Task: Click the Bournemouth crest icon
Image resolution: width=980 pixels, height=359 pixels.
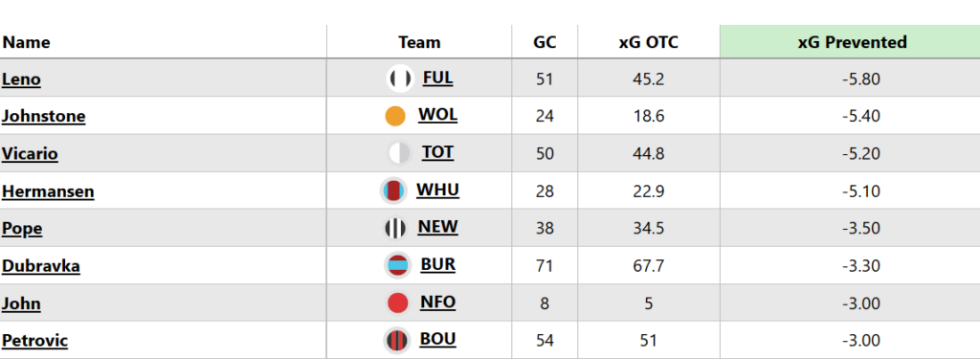Action: point(396,341)
